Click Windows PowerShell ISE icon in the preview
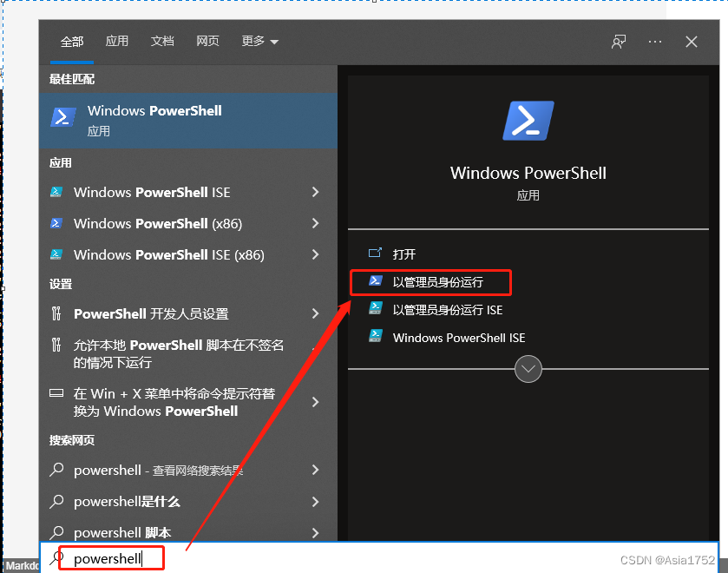Screen dimensions: 728x573 [375, 335]
